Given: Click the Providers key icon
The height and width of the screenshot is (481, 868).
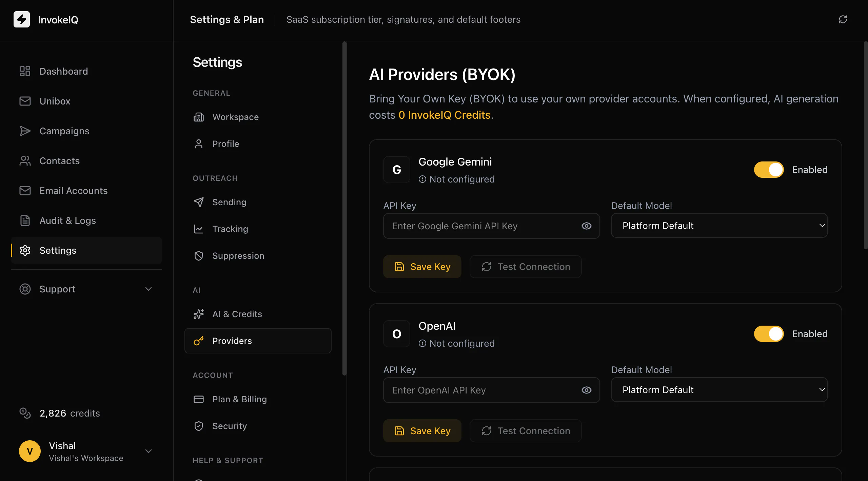Looking at the screenshot, I should [199, 341].
